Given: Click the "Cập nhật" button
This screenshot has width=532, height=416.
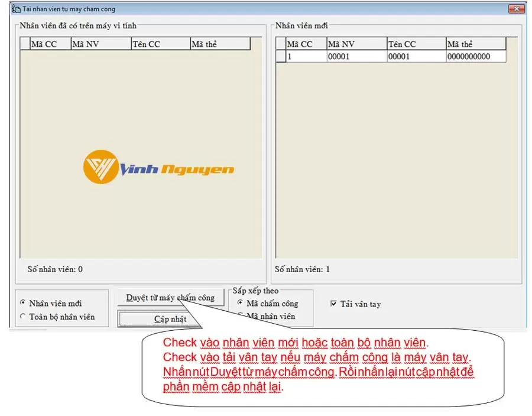Looking at the screenshot, I should [160, 319].
